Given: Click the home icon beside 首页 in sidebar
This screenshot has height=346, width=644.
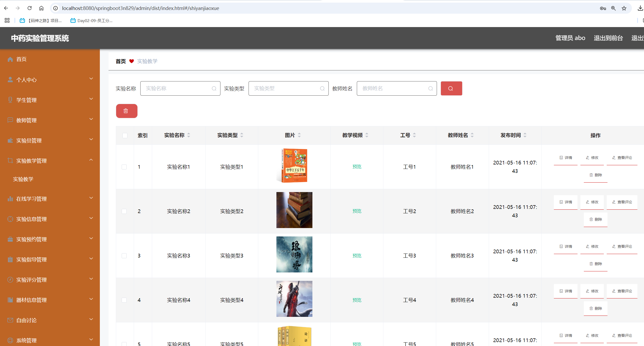Looking at the screenshot, I should tap(10, 59).
